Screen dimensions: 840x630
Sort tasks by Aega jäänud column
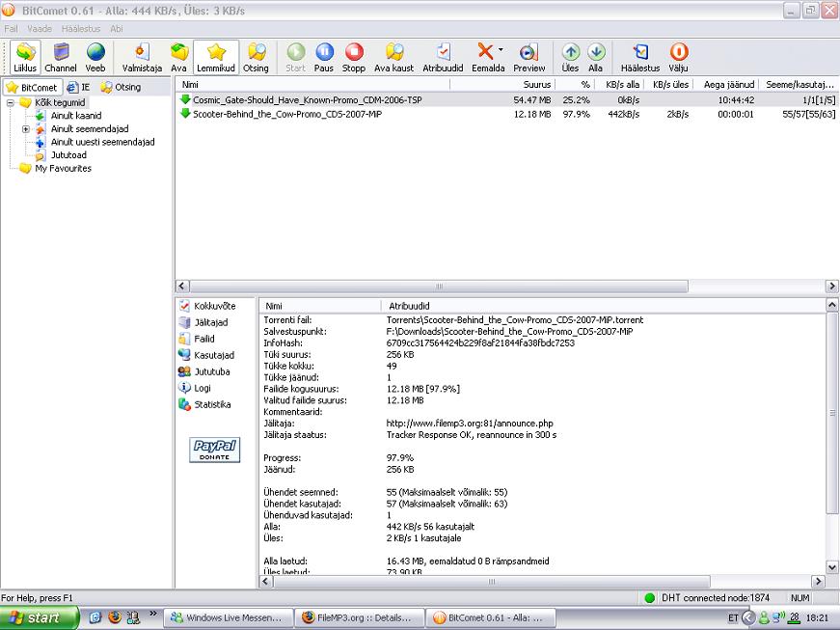[726, 85]
